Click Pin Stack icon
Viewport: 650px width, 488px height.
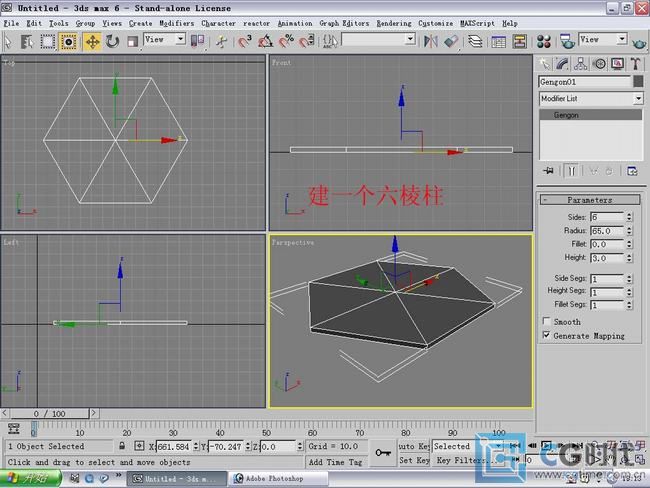pos(548,171)
